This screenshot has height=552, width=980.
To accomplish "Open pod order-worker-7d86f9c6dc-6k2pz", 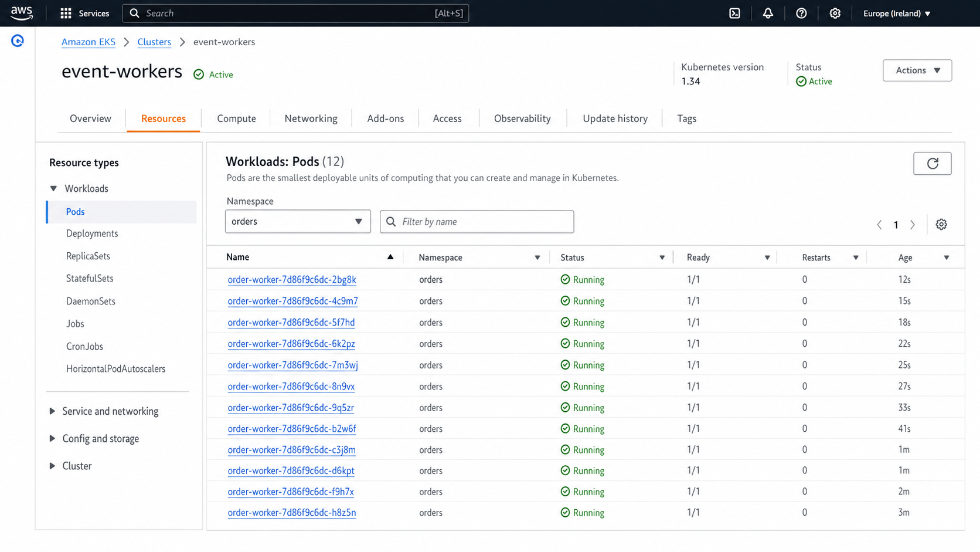I will click(x=291, y=344).
